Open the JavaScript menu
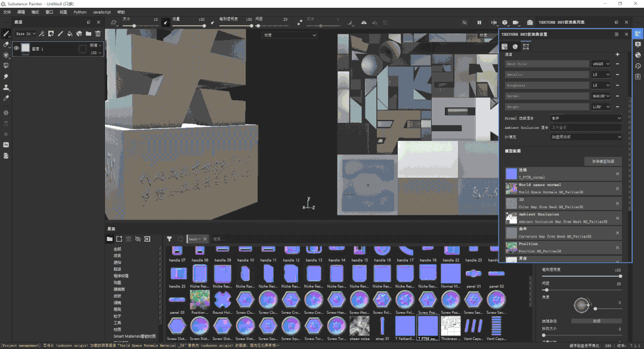 [x=101, y=12]
